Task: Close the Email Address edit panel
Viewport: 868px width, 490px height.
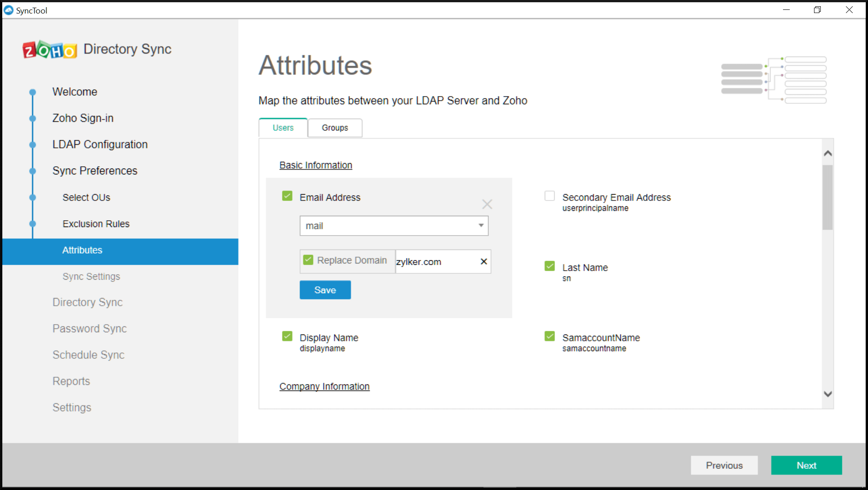Action: pyautogui.click(x=487, y=204)
